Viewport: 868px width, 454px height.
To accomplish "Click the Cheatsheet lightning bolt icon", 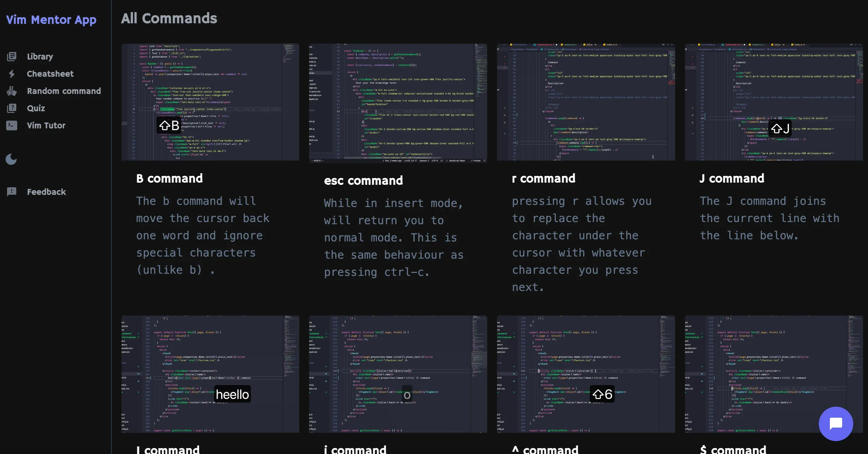I will tap(12, 74).
